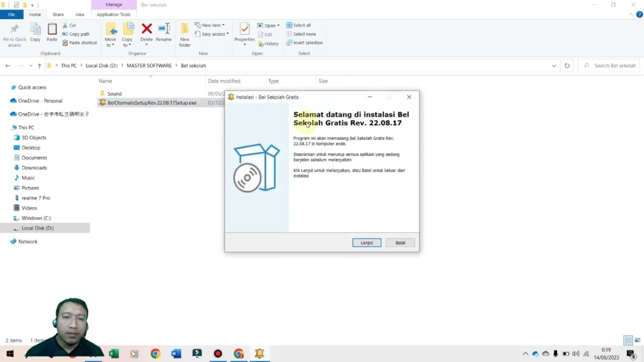Screen dimensions: 644x362
Task: Click Select none in ribbon
Action: tap(301, 34)
